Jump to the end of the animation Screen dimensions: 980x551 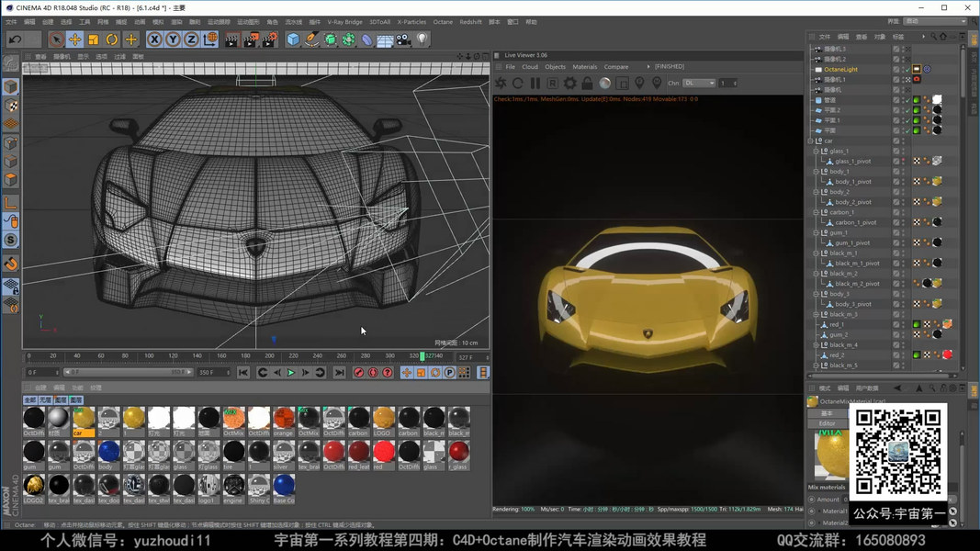point(339,373)
